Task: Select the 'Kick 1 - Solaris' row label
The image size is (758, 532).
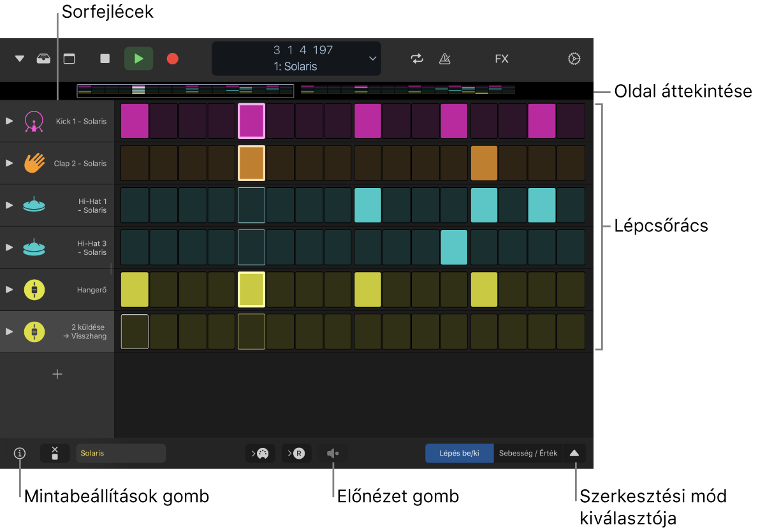Action: 81,121
